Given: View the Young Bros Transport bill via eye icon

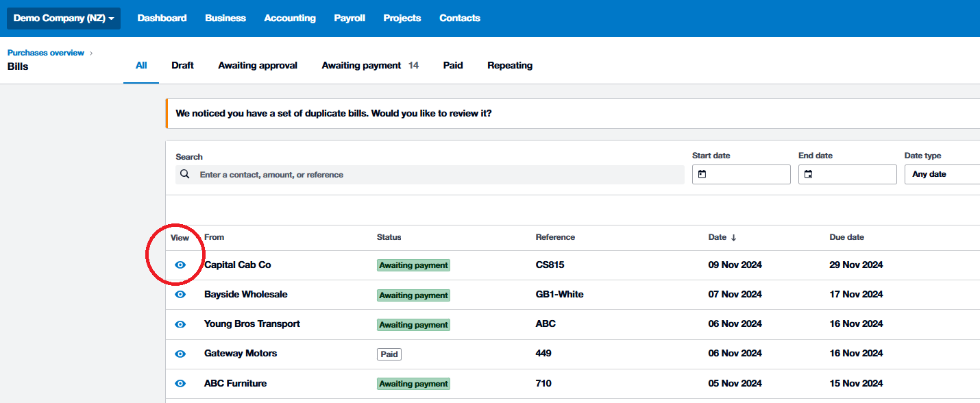Looking at the screenshot, I should click(180, 323).
